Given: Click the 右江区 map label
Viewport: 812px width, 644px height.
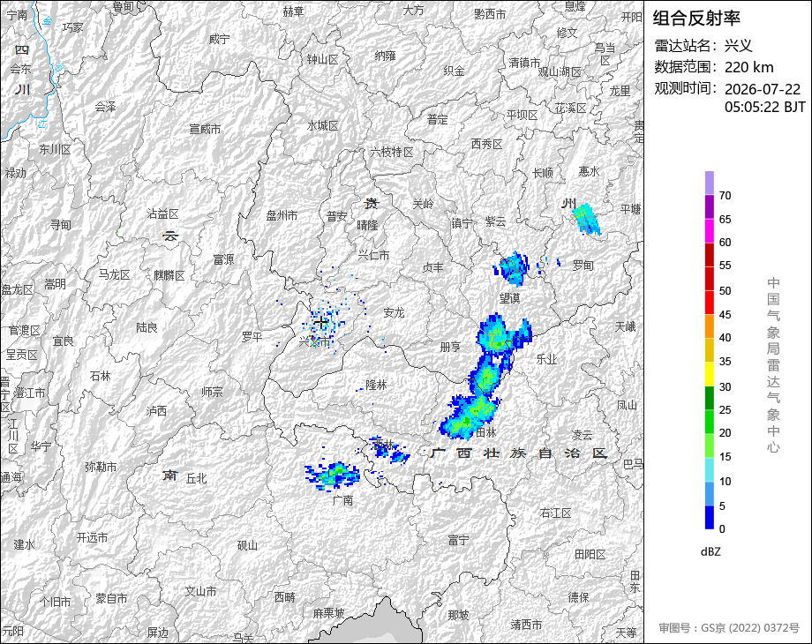Looking at the screenshot, I should pos(556,513).
